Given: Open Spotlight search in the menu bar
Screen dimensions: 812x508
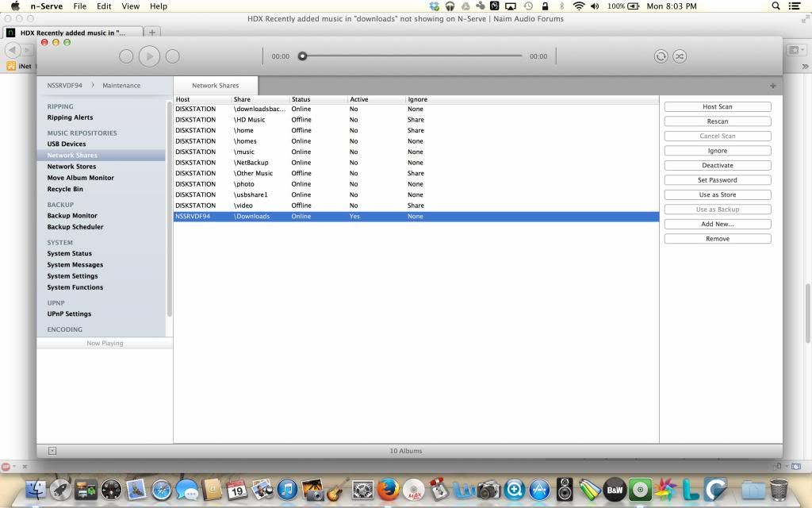Looking at the screenshot, I should 776,6.
